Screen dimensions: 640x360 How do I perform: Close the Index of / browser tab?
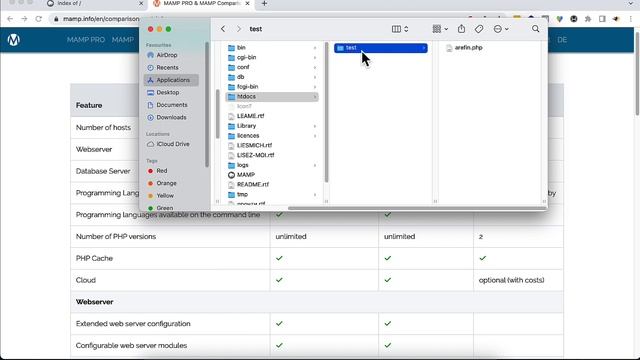[x=141, y=3]
